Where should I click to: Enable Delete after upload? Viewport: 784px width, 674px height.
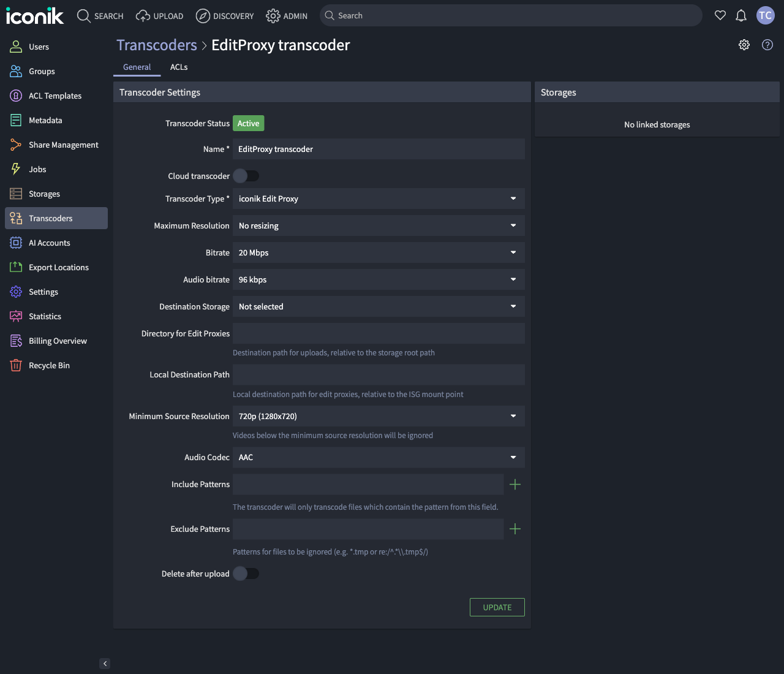(246, 574)
